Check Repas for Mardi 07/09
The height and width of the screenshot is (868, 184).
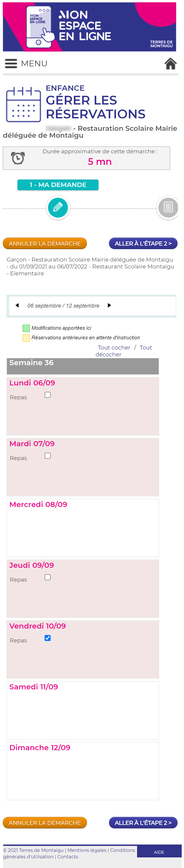coord(48,455)
